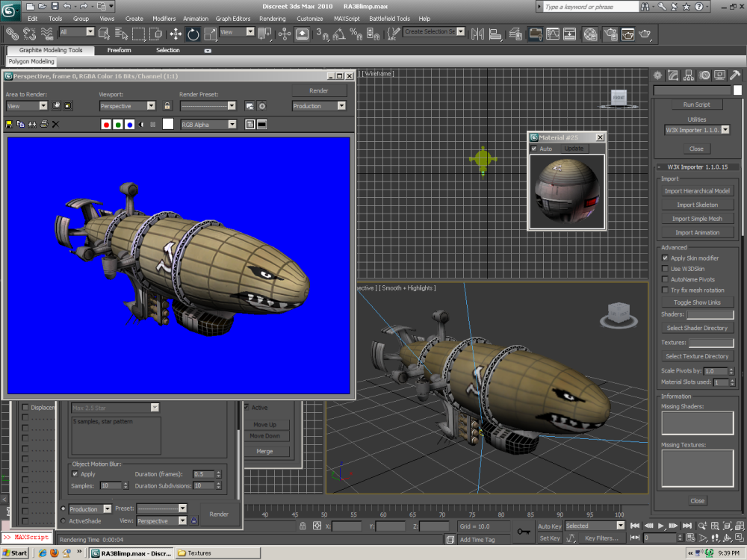Image resolution: width=747 pixels, height=560 pixels.
Task: Switch to the Freeform tab
Action: (119, 50)
